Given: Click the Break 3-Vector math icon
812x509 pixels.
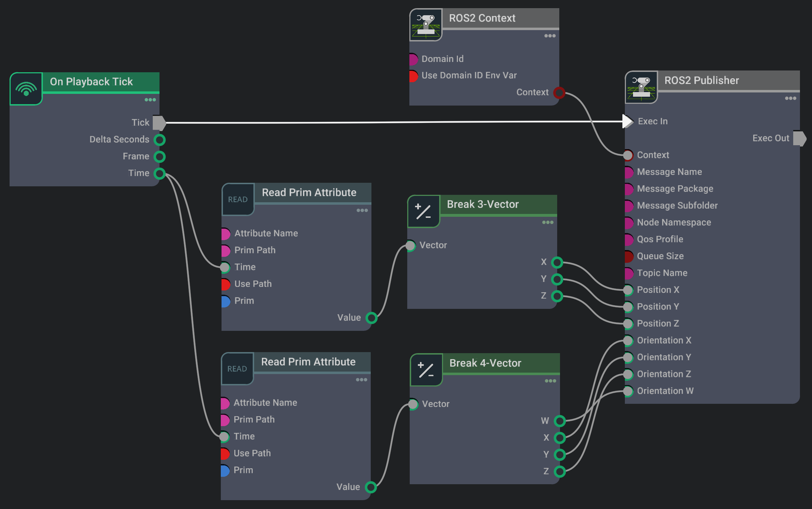Looking at the screenshot, I should click(x=424, y=211).
